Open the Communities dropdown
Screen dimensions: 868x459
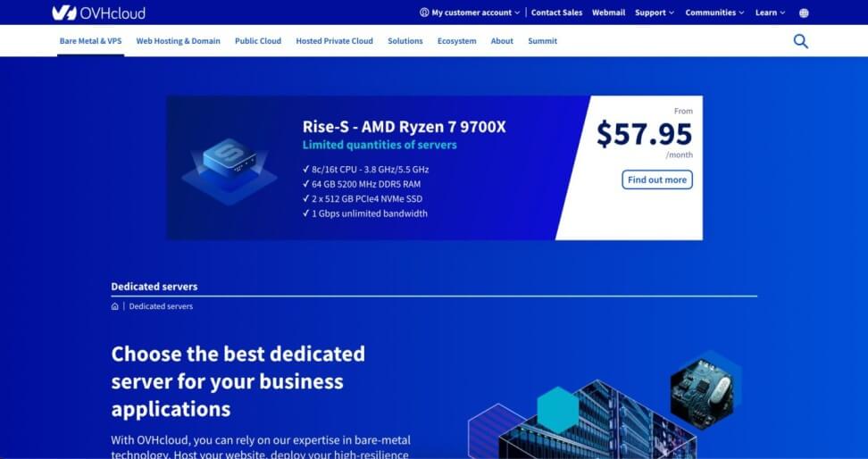pyautogui.click(x=714, y=13)
